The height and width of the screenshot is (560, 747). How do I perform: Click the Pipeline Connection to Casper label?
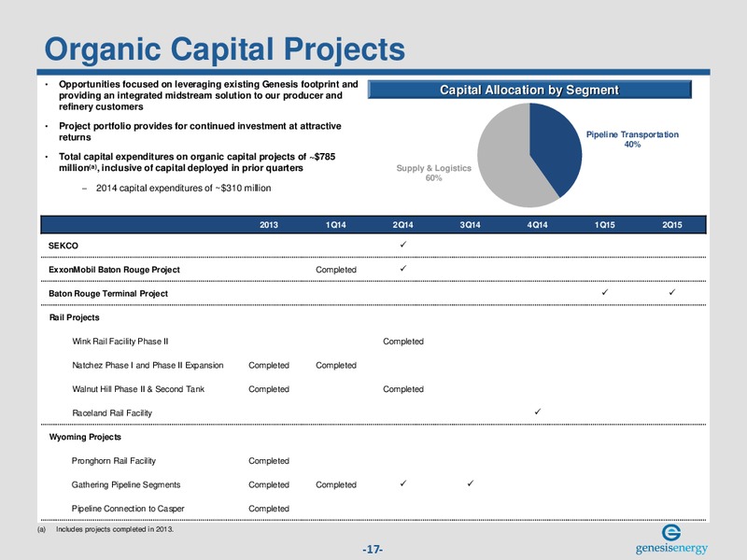coord(128,509)
